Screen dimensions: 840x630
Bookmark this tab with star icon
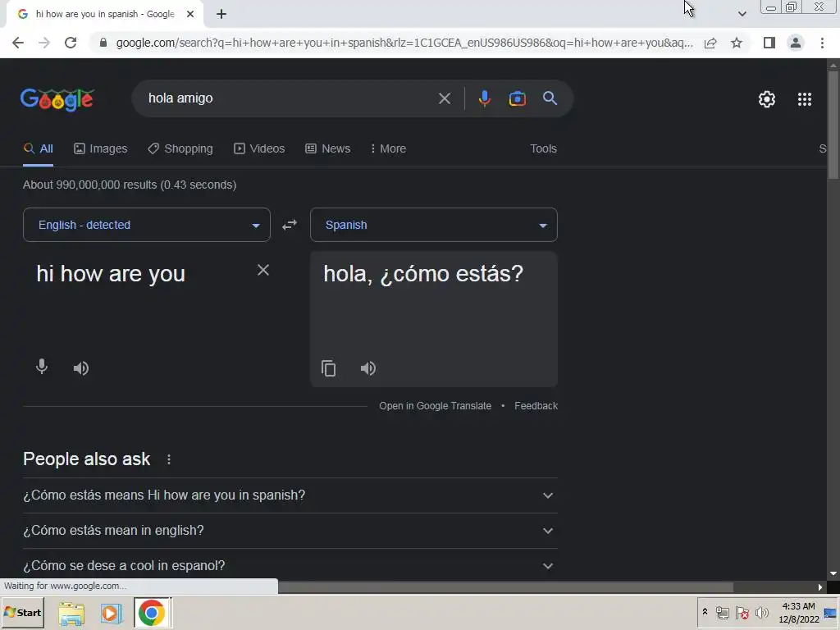point(737,43)
